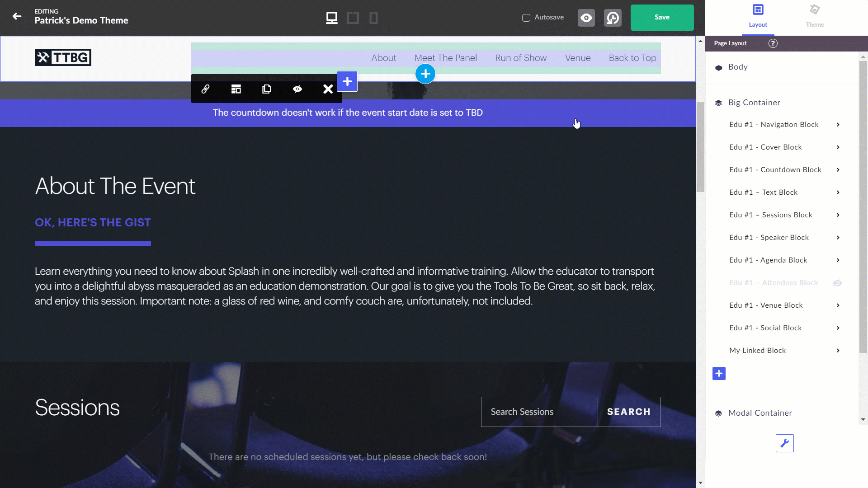Select Edu #1 - Countdown Block row
Image resolution: width=868 pixels, height=488 pixels.
pyautogui.click(x=775, y=170)
